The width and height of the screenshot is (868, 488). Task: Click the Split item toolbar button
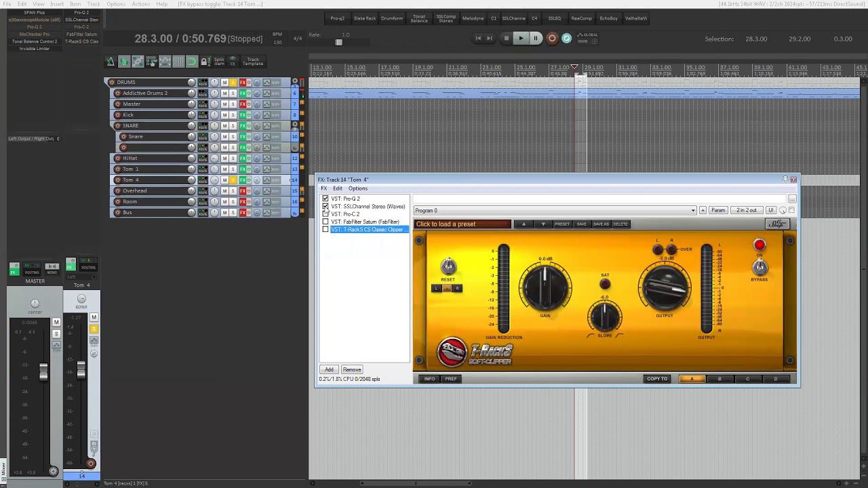tap(218, 62)
